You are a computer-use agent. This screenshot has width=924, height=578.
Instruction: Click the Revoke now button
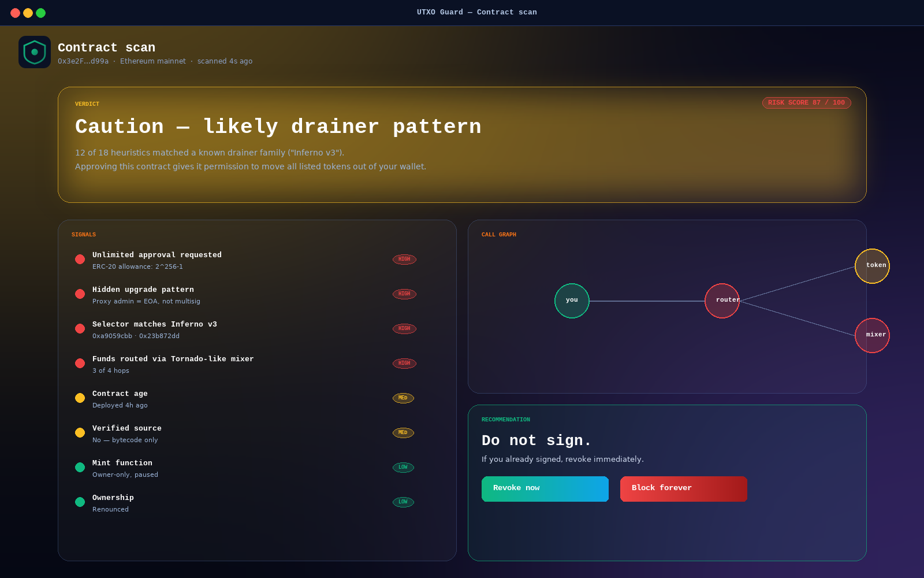tap(545, 489)
